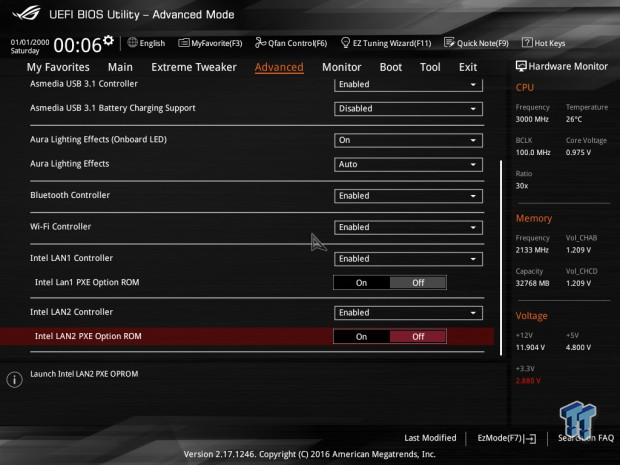Set Intel Lan1 PXE Option ROM On
620x465 pixels.
361,283
